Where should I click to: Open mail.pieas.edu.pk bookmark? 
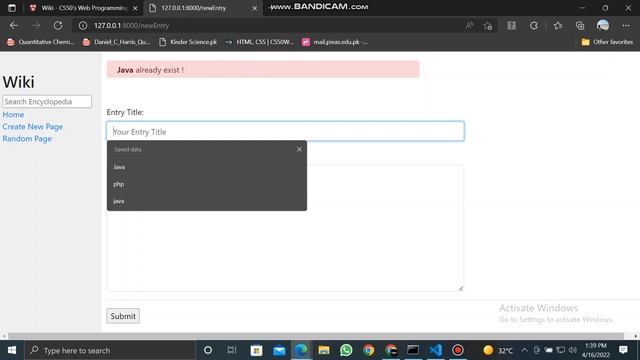click(335, 42)
